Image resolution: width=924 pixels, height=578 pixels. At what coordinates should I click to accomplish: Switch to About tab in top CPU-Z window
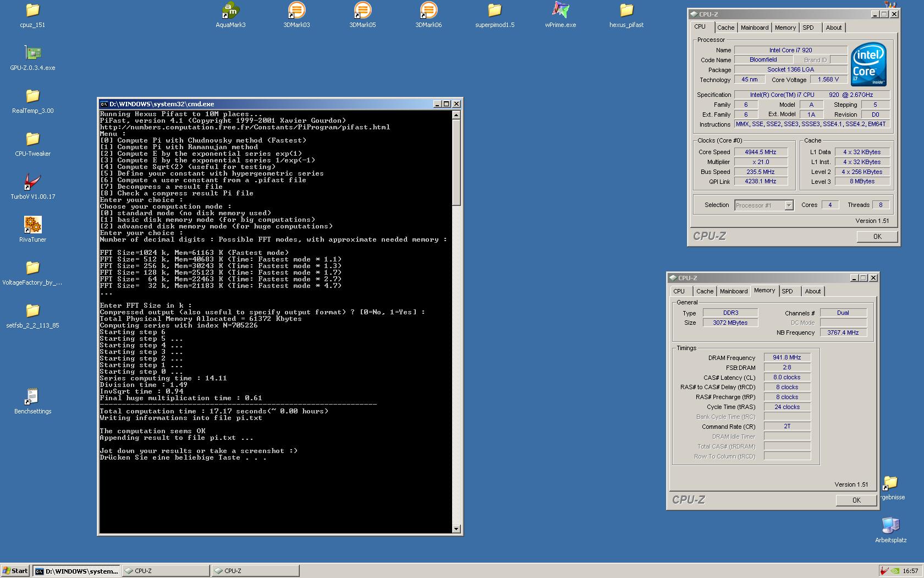[833, 28]
